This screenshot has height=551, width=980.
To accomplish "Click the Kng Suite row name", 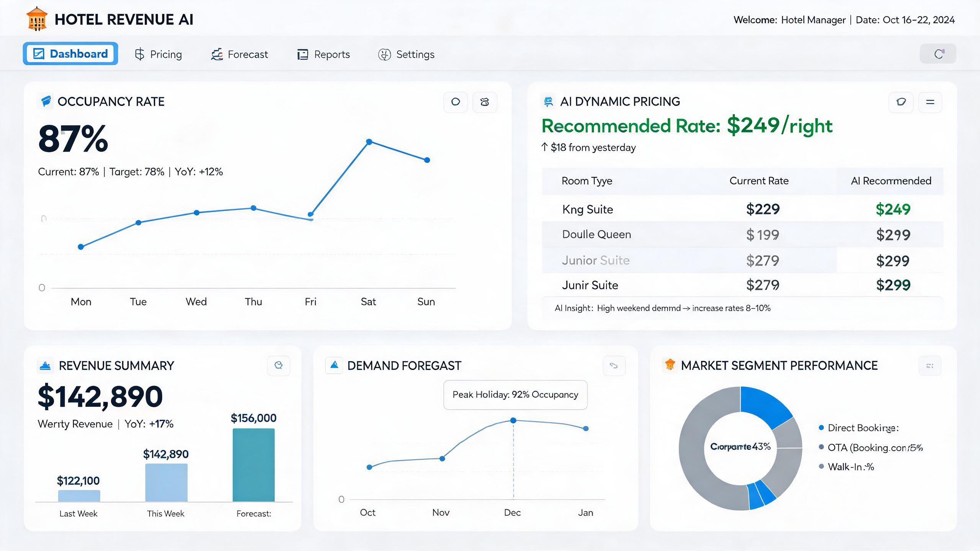I will (588, 209).
